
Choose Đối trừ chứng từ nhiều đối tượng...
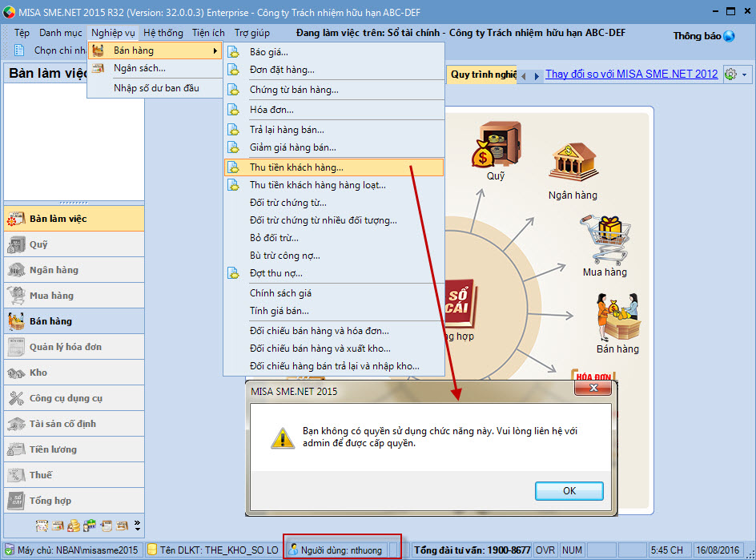pyautogui.click(x=334, y=220)
